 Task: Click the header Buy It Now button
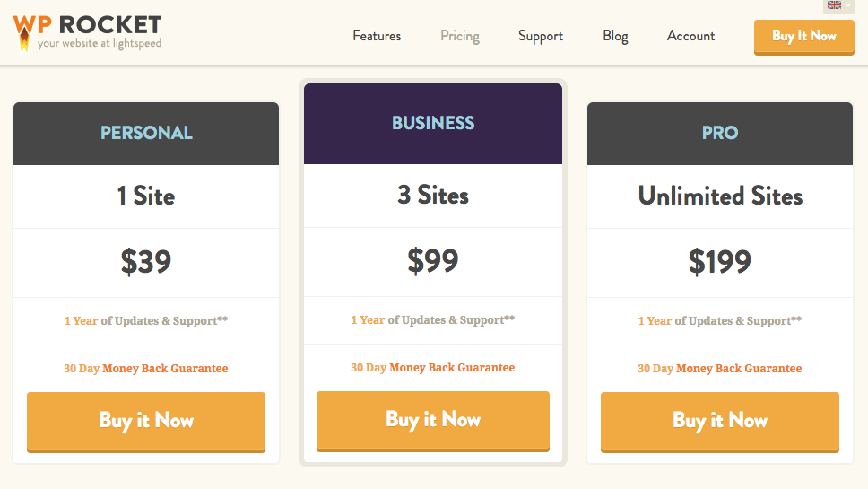point(803,37)
